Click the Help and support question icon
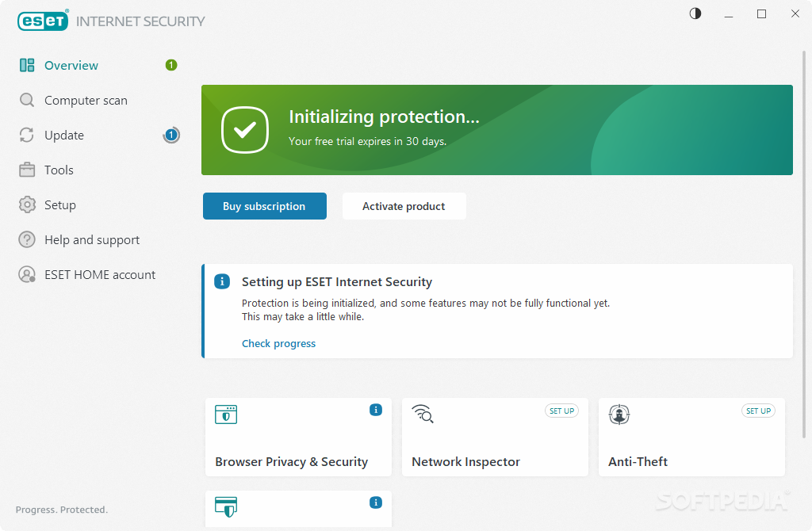The width and height of the screenshot is (812, 531). pos(26,239)
